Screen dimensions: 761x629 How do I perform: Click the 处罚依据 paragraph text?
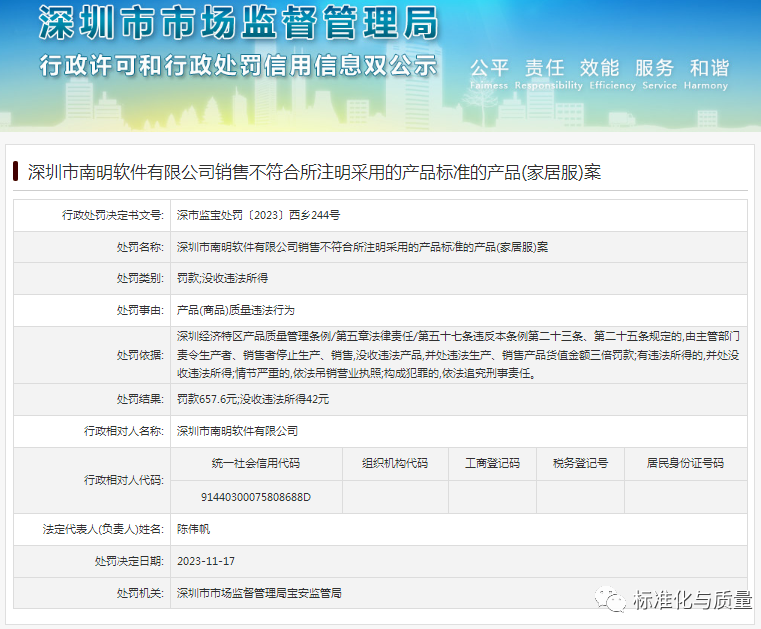pyautogui.click(x=458, y=355)
